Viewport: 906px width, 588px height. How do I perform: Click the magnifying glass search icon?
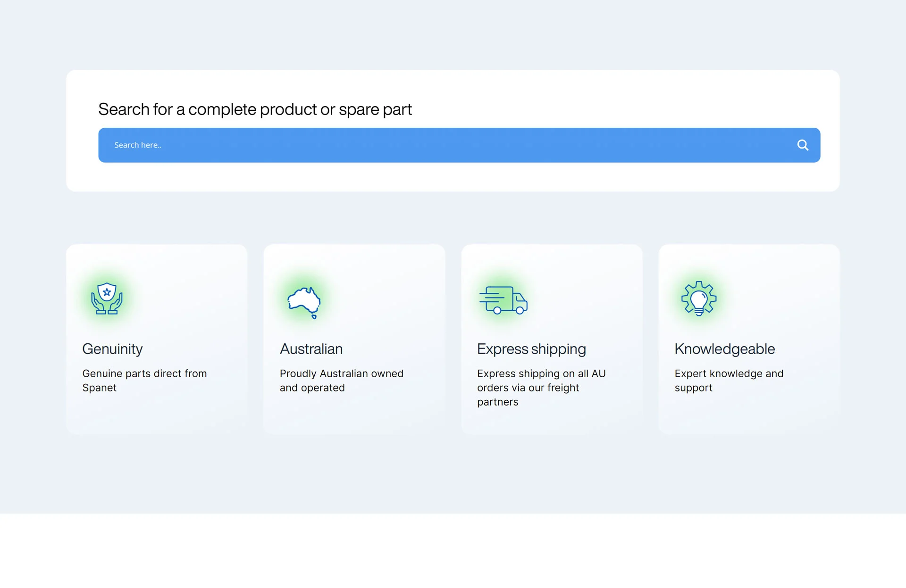[x=803, y=145]
